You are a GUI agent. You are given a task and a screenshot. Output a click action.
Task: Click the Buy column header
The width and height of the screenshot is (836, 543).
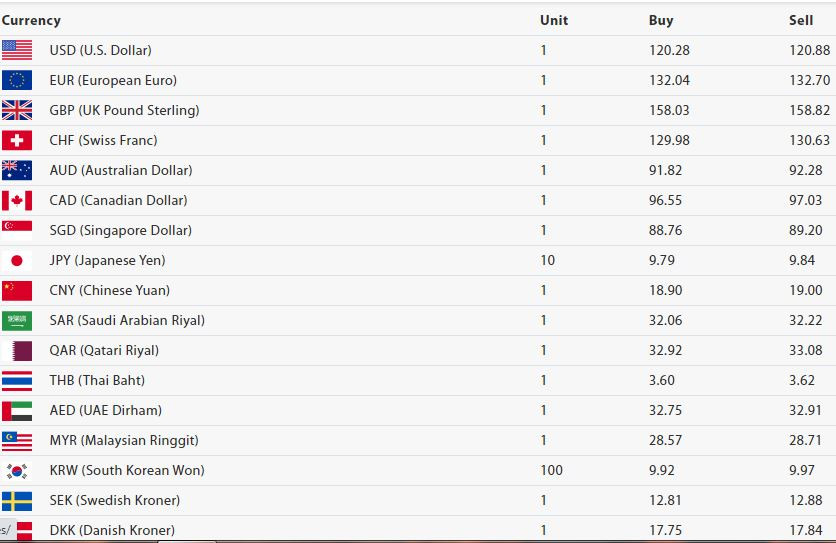pos(661,20)
